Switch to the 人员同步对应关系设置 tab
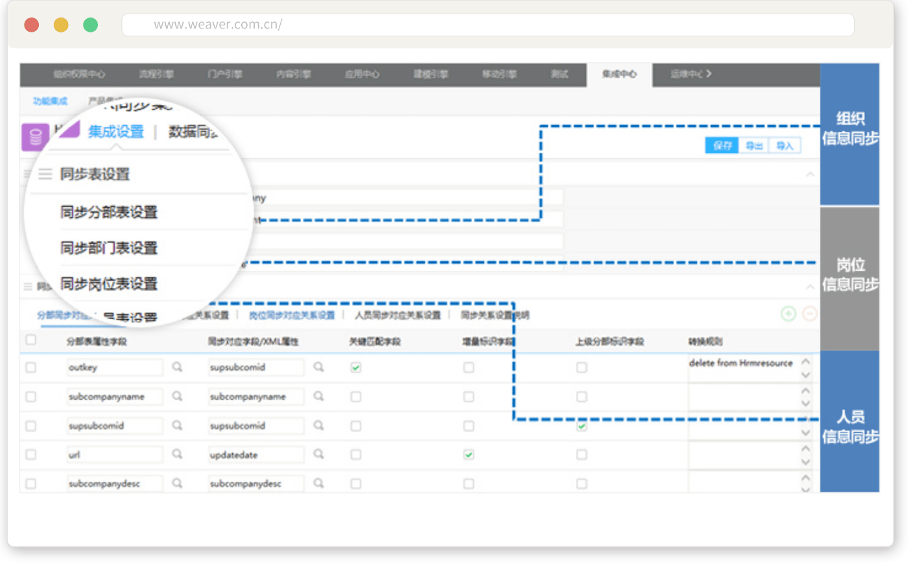The height and width of the screenshot is (567, 924). pos(397,315)
